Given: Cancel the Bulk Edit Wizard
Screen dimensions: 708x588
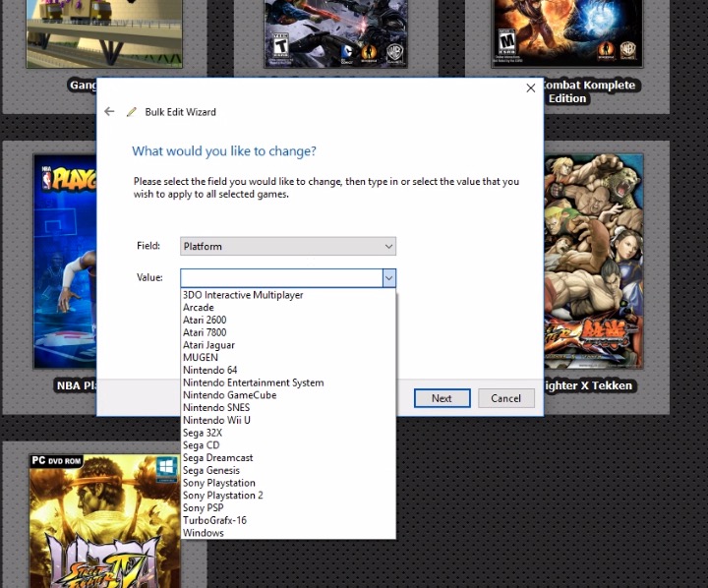Looking at the screenshot, I should click(x=506, y=398).
